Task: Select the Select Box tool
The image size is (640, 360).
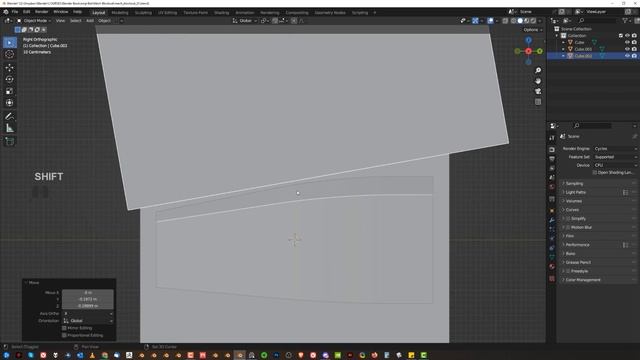Action: [10, 42]
